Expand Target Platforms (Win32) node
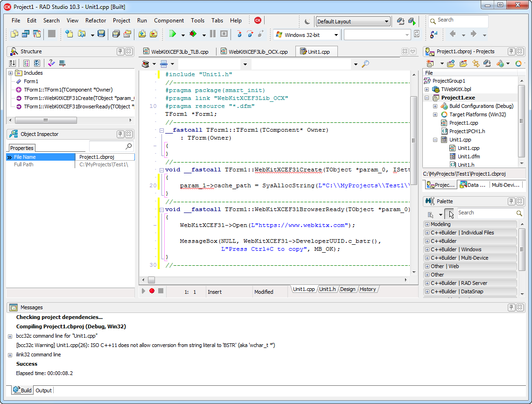Viewport: 532px width, 404px height. tap(435, 115)
